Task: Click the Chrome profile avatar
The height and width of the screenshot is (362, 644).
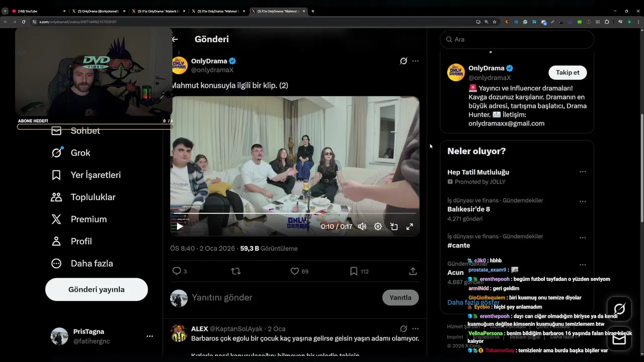Action: tap(629, 22)
